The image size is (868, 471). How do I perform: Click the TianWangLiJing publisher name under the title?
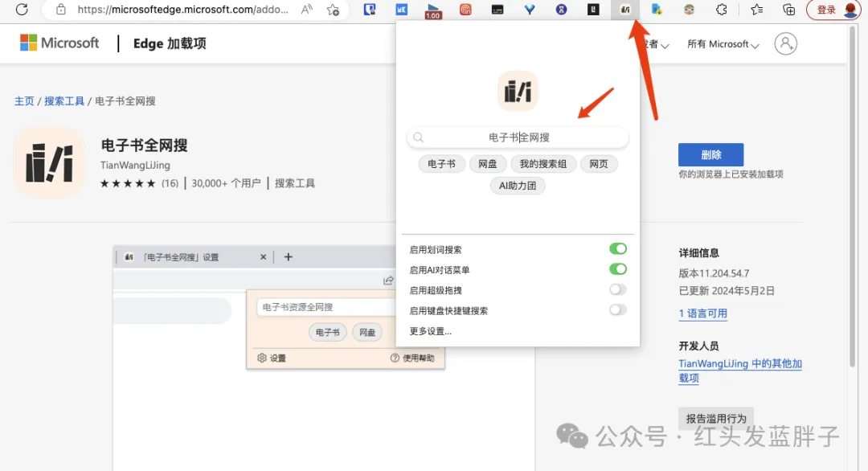pos(135,165)
